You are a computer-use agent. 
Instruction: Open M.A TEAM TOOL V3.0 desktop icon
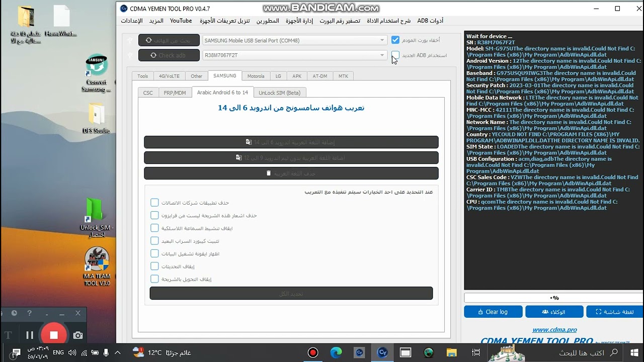coord(97,266)
